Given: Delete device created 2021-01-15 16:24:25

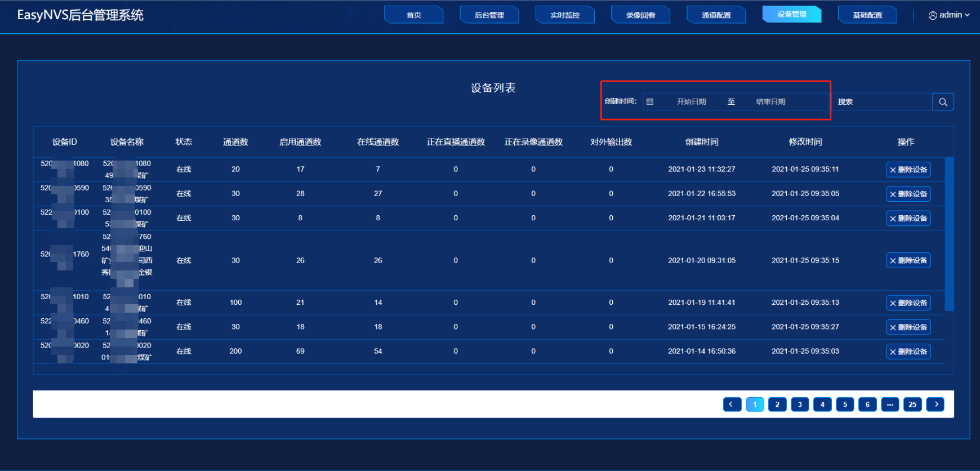Looking at the screenshot, I should tap(908, 327).
